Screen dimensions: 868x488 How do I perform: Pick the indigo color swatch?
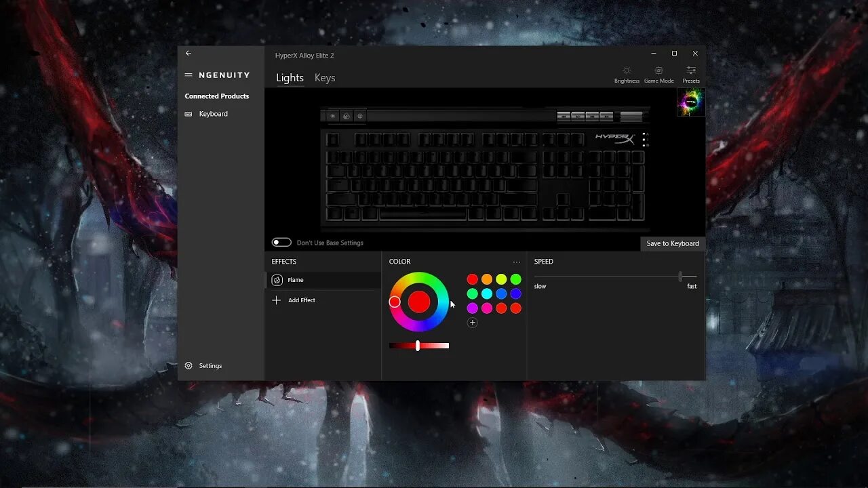tap(516, 293)
